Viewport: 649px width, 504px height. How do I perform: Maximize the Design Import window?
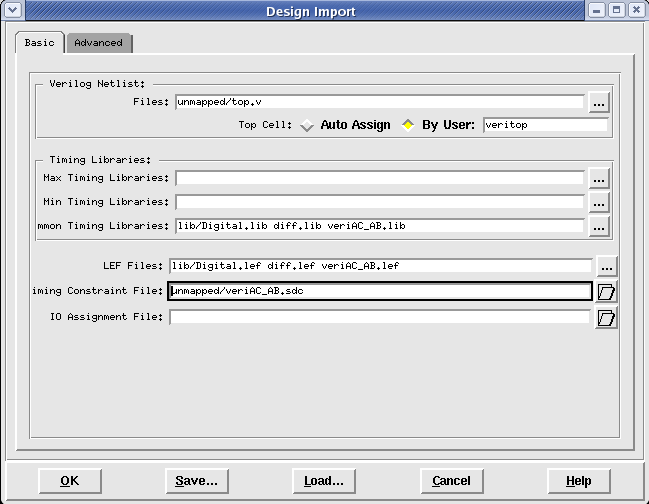coord(616,10)
